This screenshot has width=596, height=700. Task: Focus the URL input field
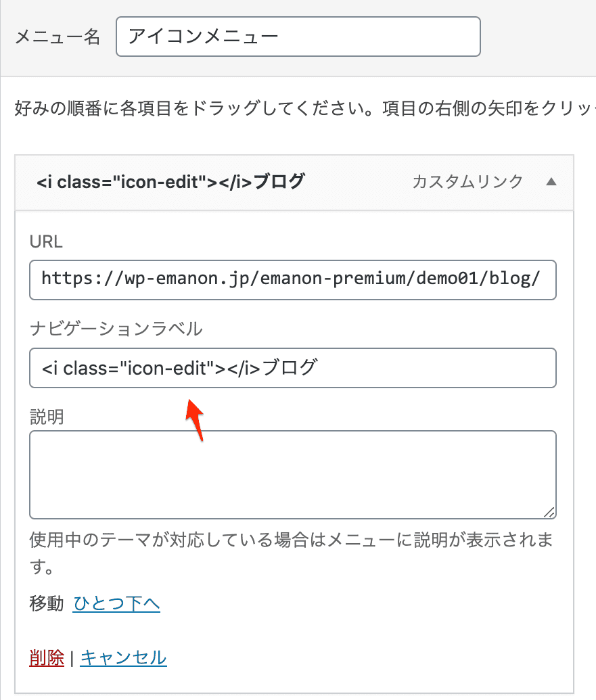tap(293, 280)
